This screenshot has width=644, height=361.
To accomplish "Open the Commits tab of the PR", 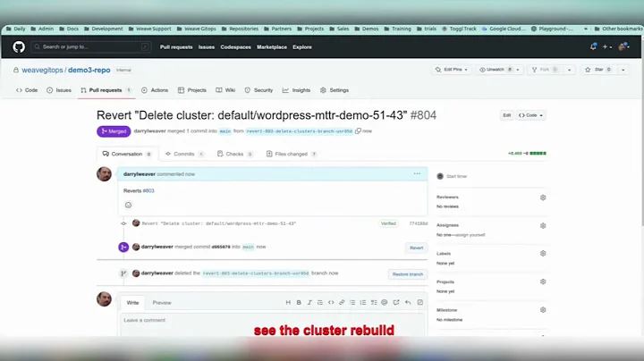I will tap(184, 154).
